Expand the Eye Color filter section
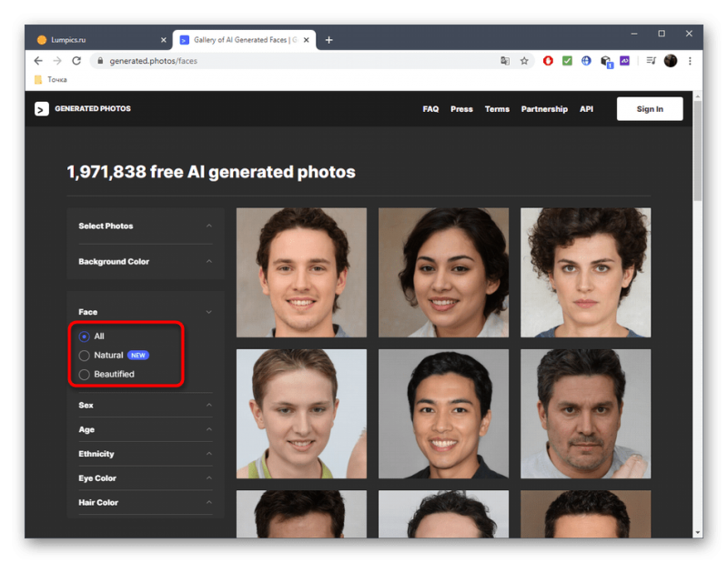728x563 pixels. (146, 478)
